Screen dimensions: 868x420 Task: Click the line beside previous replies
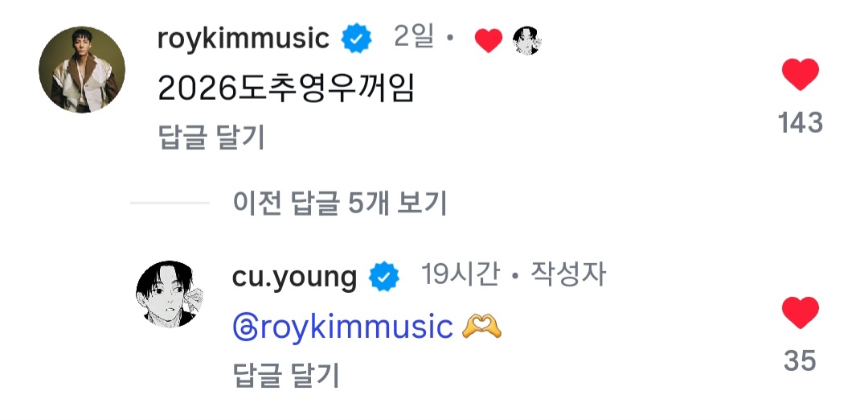coord(170,203)
